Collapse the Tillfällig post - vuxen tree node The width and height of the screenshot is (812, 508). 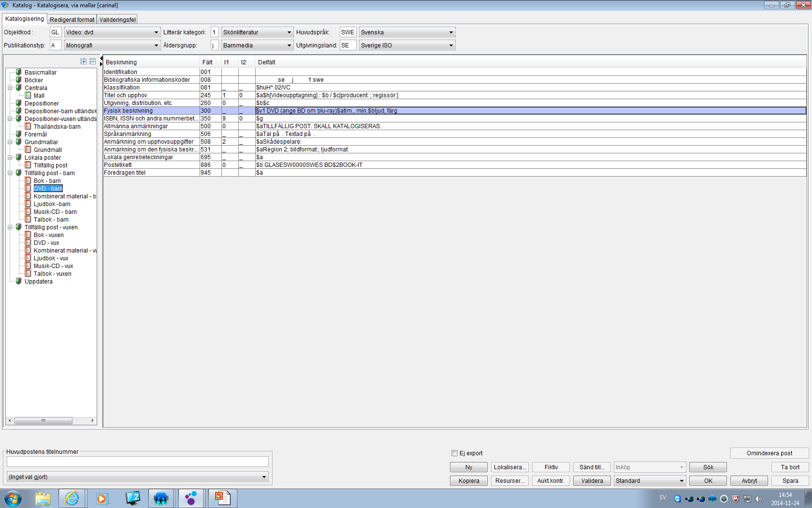coord(10,227)
